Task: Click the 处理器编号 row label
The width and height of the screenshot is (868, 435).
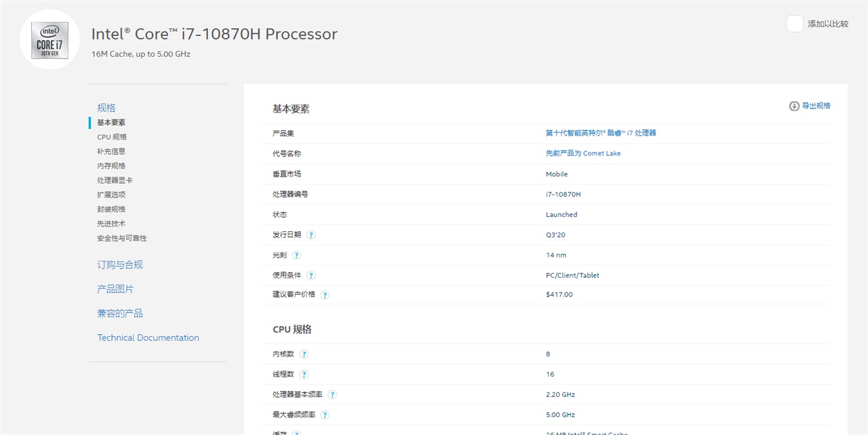Action: click(291, 194)
